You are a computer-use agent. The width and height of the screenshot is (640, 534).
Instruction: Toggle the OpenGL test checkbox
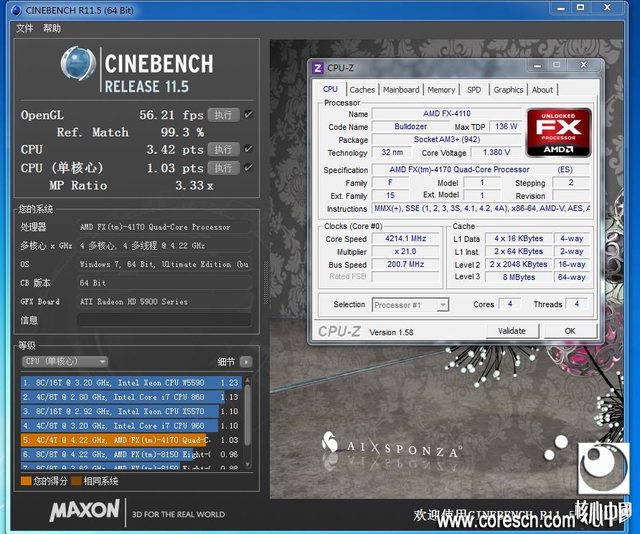click(248, 115)
